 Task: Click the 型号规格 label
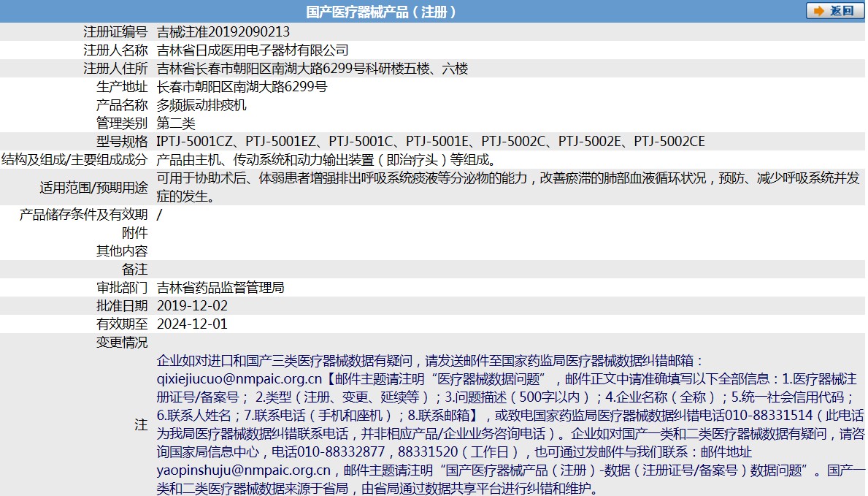tap(122, 142)
